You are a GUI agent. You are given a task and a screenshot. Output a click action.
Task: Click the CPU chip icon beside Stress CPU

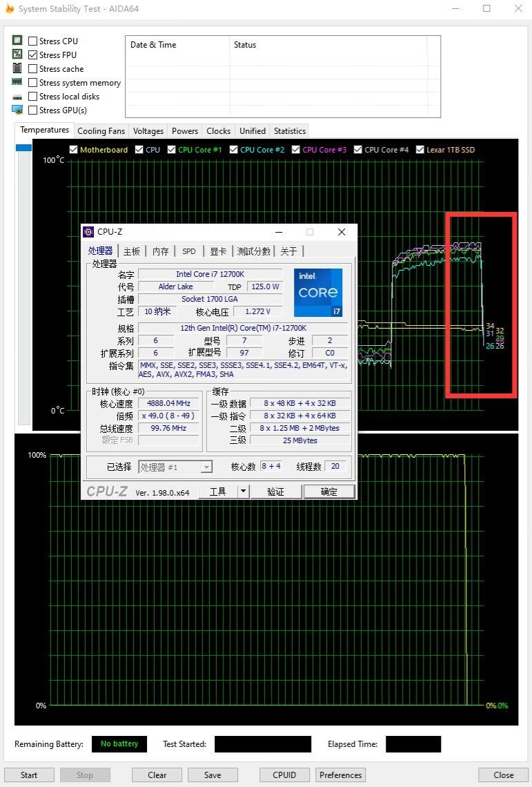tap(17, 40)
